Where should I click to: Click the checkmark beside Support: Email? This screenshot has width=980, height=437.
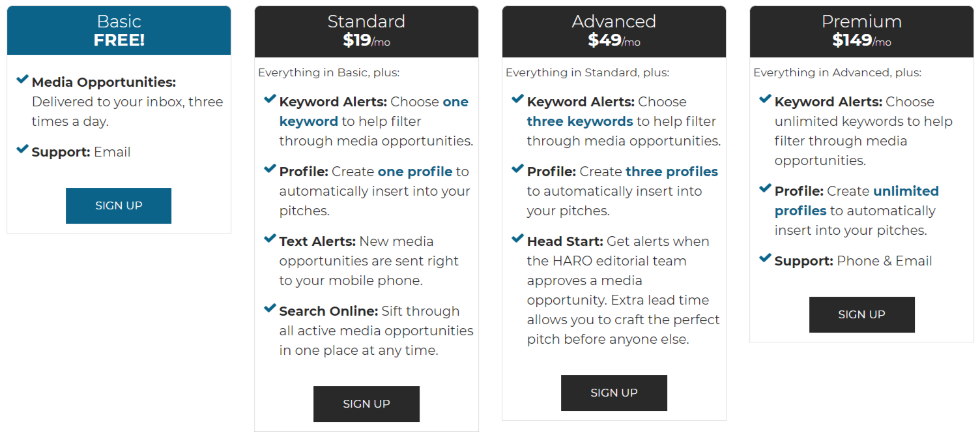[x=22, y=149]
